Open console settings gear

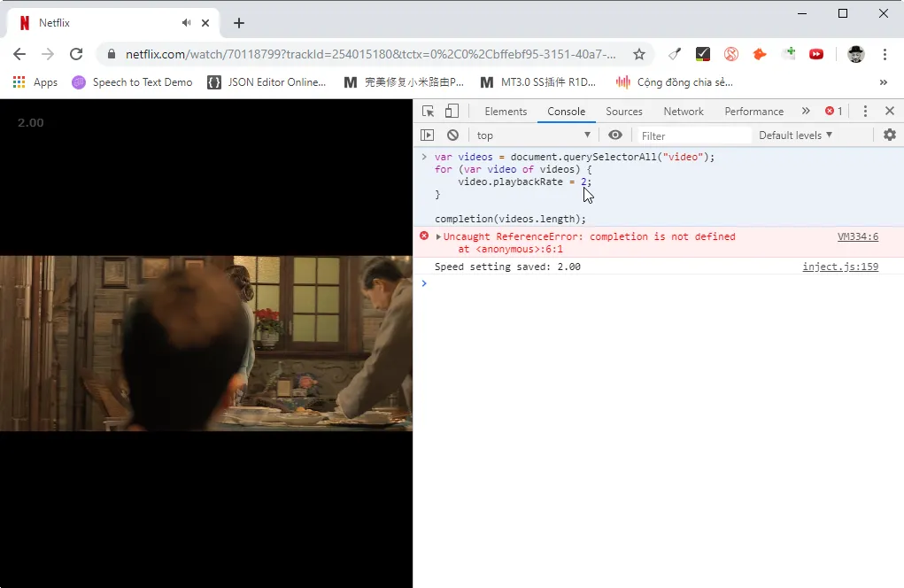click(890, 135)
